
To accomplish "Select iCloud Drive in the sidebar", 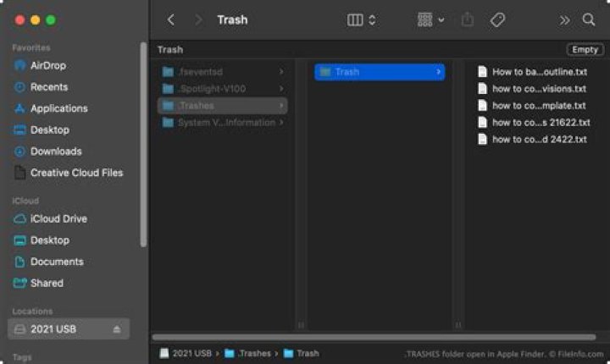I will point(58,218).
